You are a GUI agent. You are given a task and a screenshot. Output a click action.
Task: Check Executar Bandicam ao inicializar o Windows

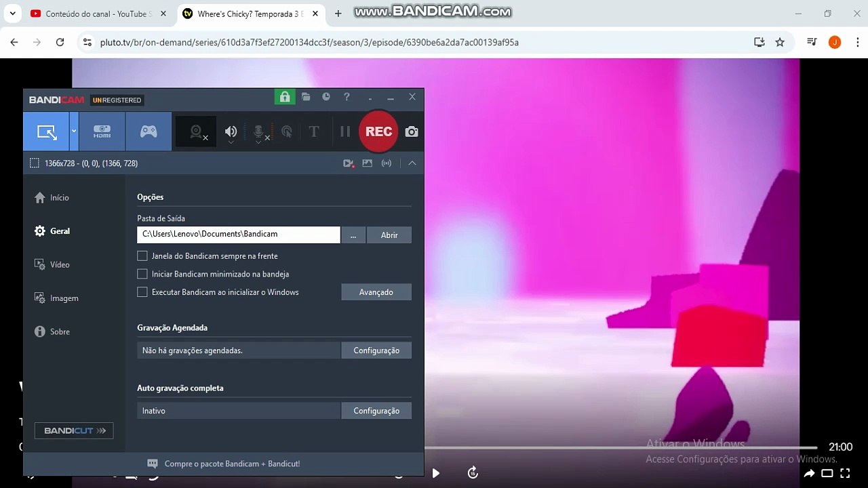(x=142, y=292)
